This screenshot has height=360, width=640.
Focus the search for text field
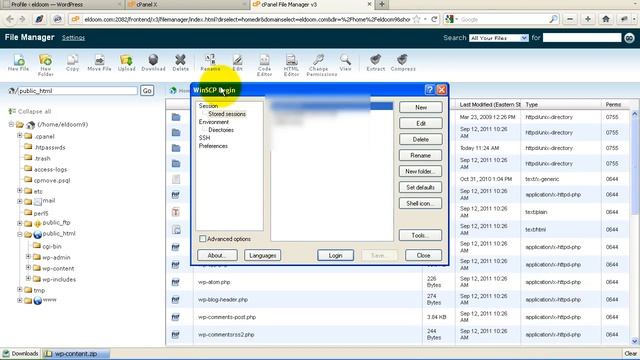582,38
